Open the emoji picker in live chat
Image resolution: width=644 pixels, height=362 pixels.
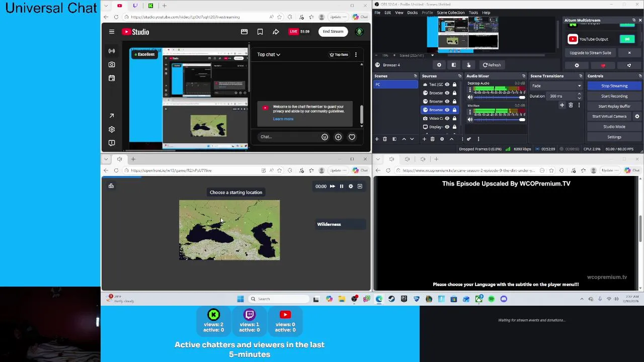[x=325, y=137]
